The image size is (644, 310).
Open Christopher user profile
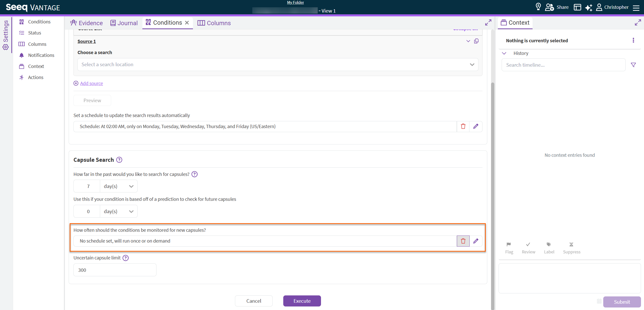(x=612, y=7)
